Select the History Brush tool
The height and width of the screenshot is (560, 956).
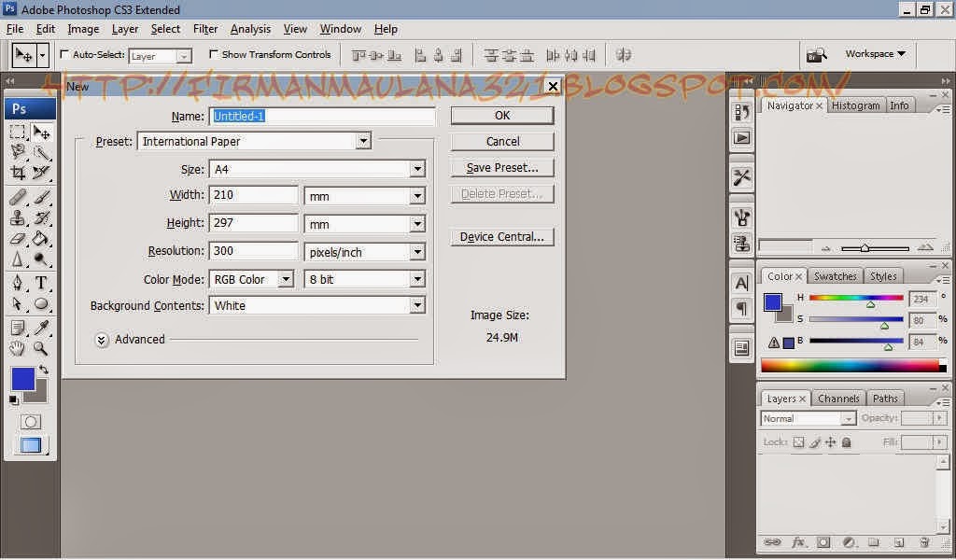click(x=41, y=217)
